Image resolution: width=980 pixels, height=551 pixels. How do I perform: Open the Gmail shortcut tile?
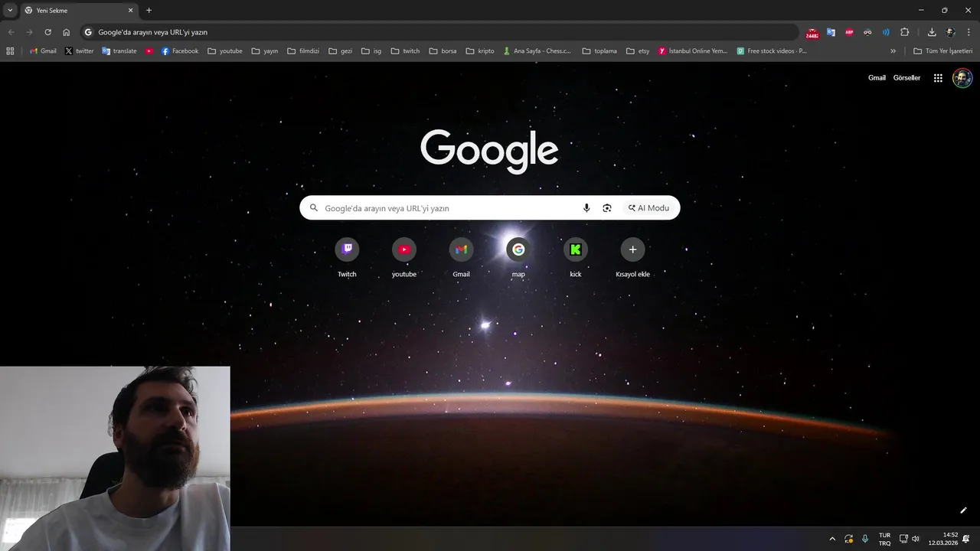tap(461, 257)
